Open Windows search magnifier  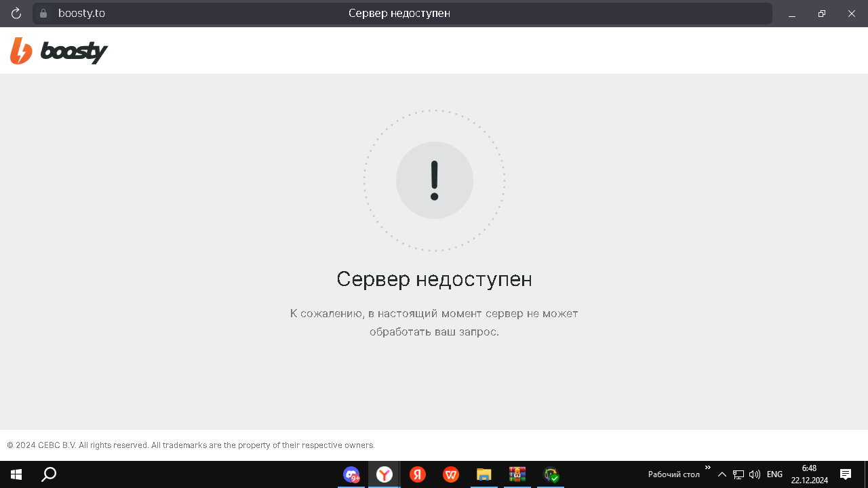coord(49,474)
